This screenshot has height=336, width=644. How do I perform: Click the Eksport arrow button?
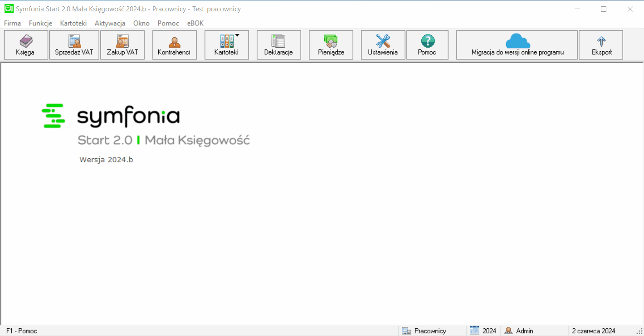tap(601, 45)
